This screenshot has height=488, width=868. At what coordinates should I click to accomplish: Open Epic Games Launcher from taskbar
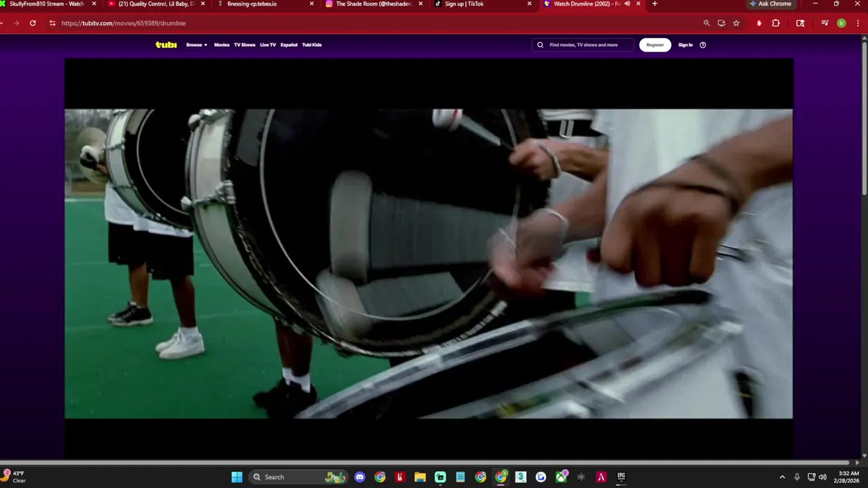(x=621, y=477)
